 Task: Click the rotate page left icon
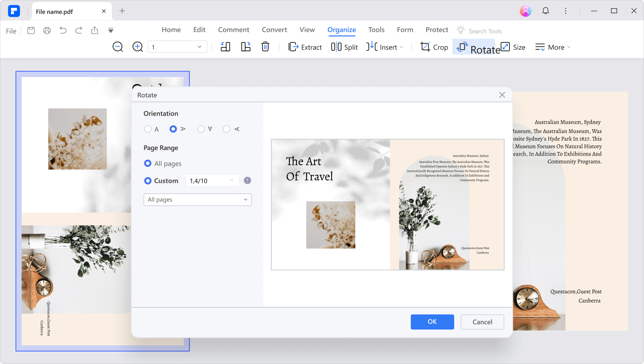[225, 47]
